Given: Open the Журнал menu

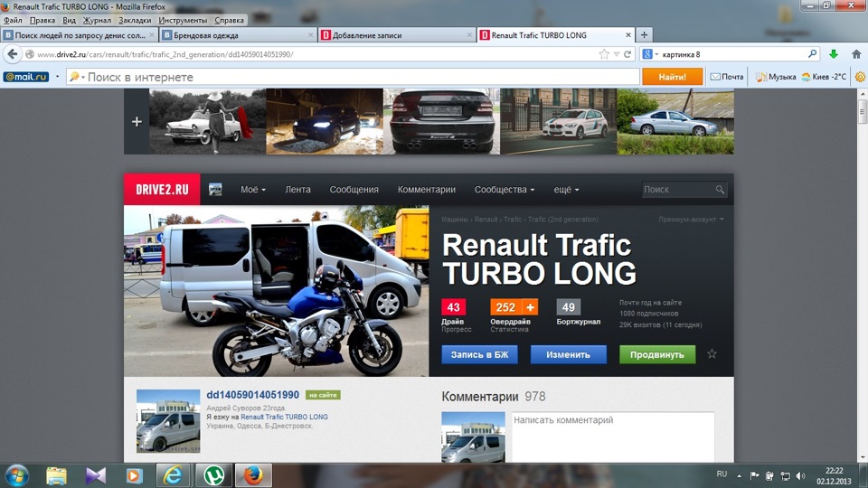Looking at the screenshot, I should 97,21.
